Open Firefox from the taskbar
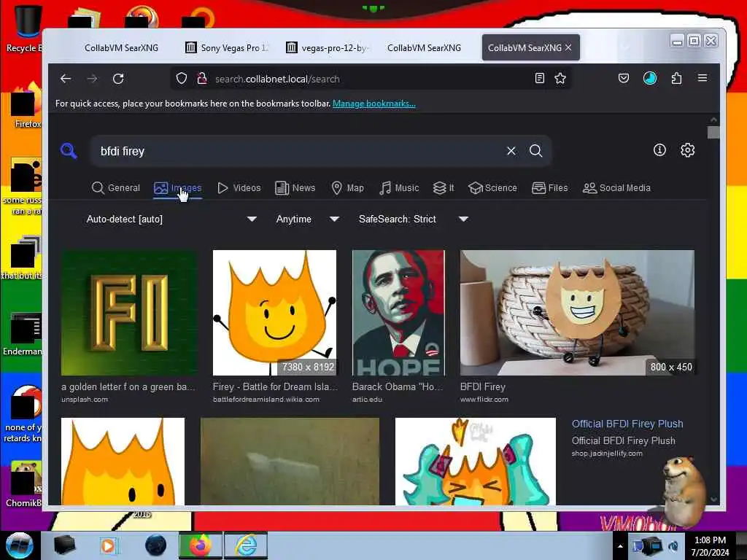Viewport: 747px width, 560px height. 200,545
